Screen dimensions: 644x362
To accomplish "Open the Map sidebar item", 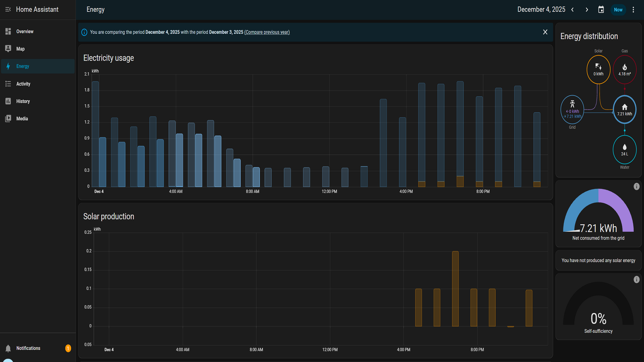I will coord(20,49).
